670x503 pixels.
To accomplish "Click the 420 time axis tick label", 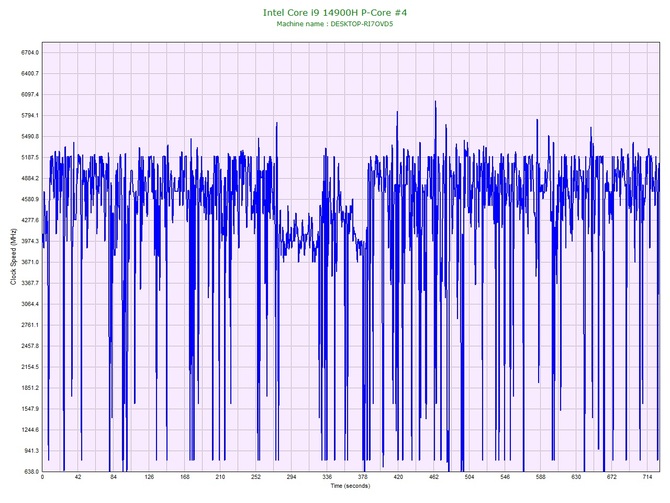I will [x=398, y=477].
